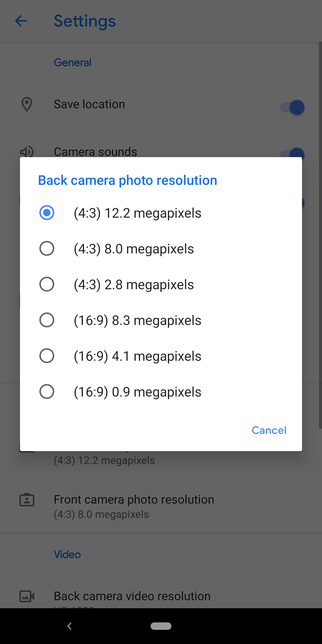Click the Save location label
This screenshot has height=644, width=322.
[89, 104]
